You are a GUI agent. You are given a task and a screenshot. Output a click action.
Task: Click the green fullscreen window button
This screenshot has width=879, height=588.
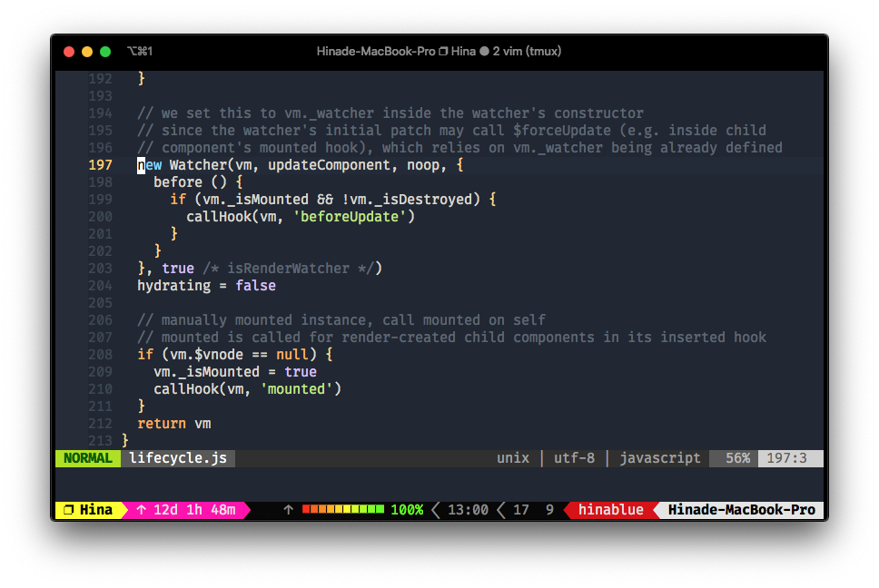click(x=104, y=52)
